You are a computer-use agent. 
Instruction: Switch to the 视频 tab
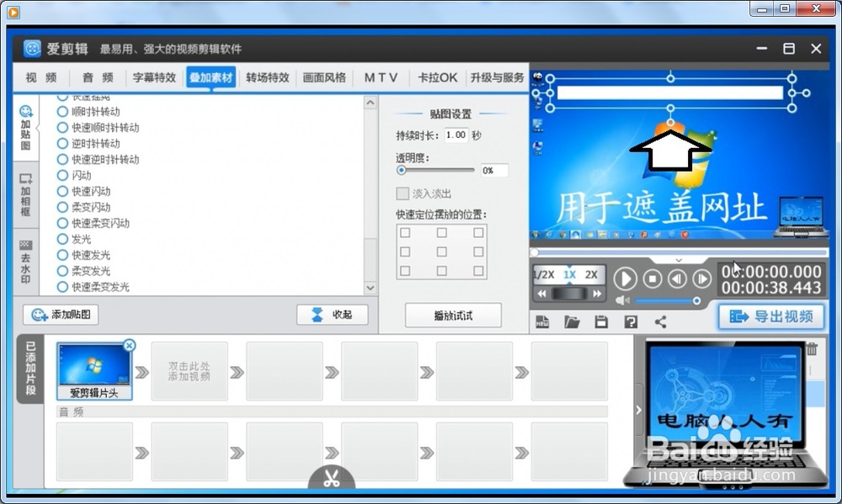tap(40, 77)
